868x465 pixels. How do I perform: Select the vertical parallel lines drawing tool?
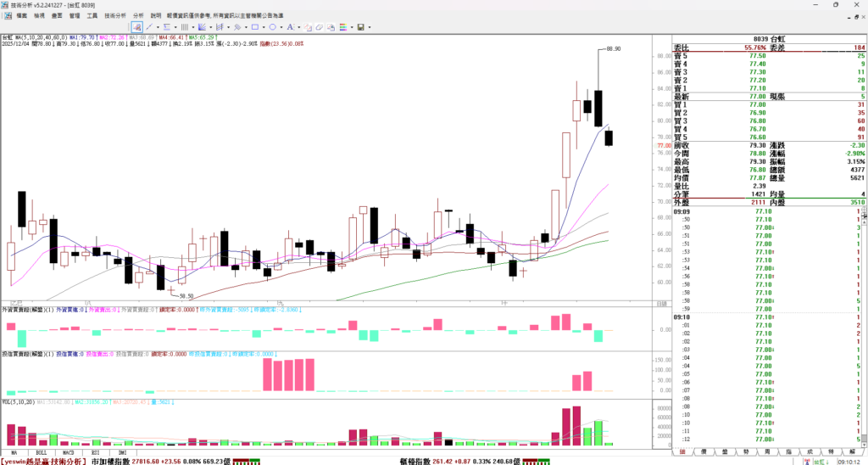tap(185, 27)
